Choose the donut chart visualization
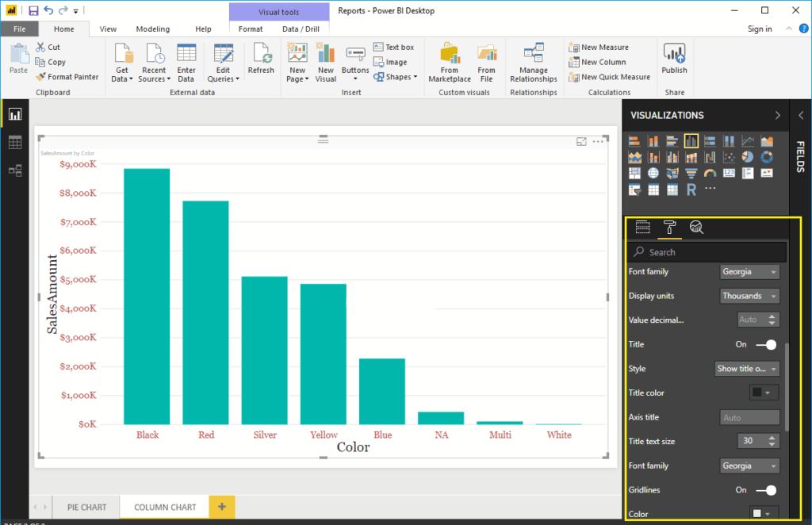Screen dimensions: 812x525 point(767,157)
